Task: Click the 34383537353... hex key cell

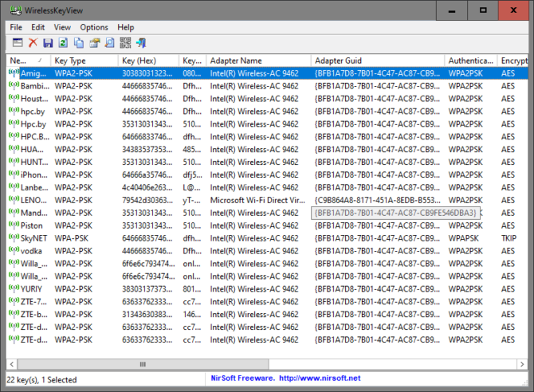Action: [147, 149]
